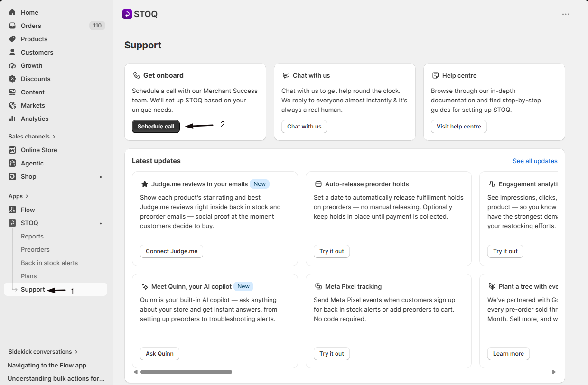This screenshot has height=385, width=588.
Task: Click the sparkle icon beside Meet Quinn
Action: (145, 286)
